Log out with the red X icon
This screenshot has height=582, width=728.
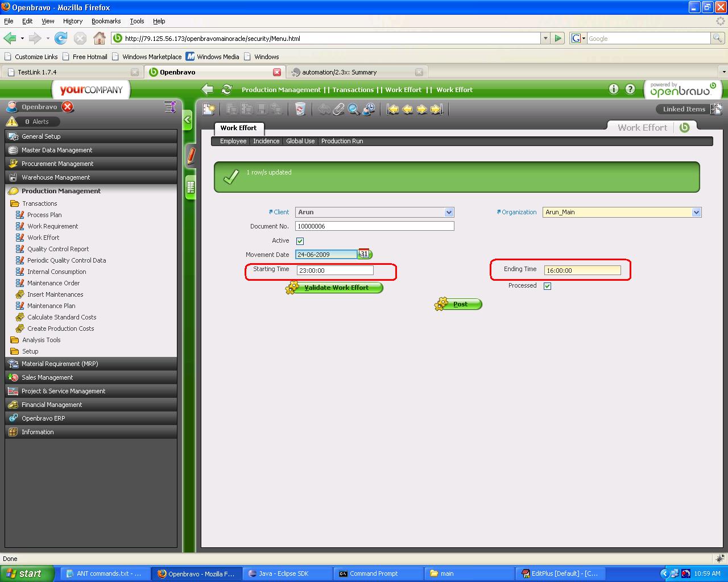pyautogui.click(x=68, y=107)
